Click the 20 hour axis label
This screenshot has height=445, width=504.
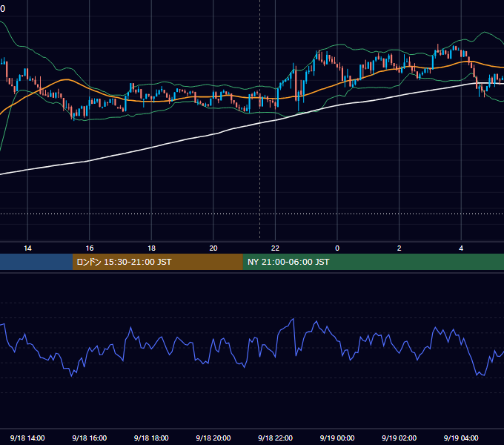[213, 248]
